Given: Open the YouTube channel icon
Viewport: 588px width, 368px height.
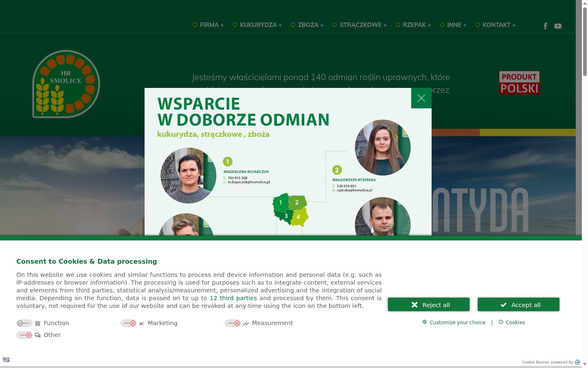Looking at the screenshot, I should [x=558, y=26].
